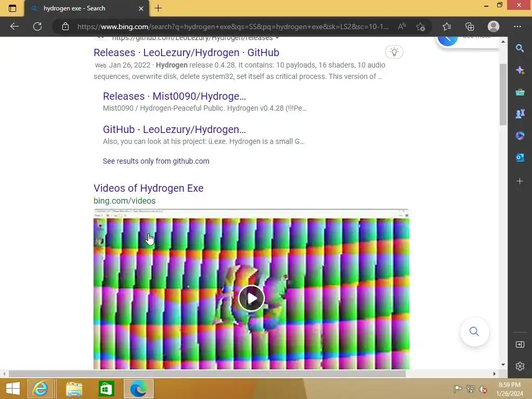Click the horizontal scrollbar right arrow

[x=495, y=374]
